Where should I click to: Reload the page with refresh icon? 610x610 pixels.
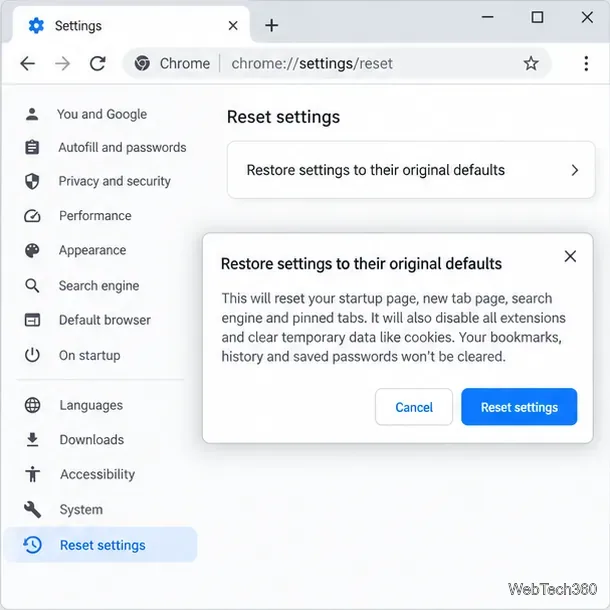point(98,63)
